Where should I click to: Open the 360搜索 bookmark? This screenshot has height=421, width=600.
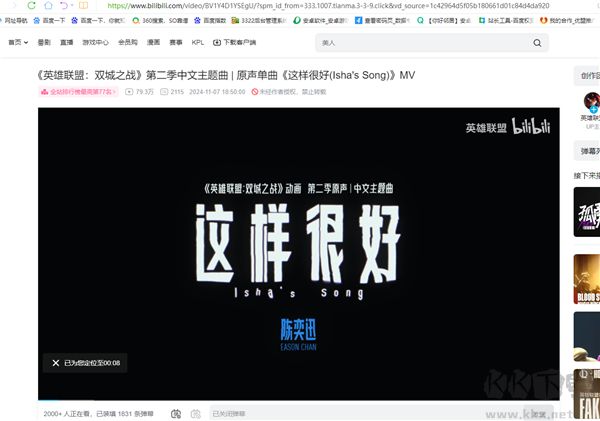[x=160, y=21]
